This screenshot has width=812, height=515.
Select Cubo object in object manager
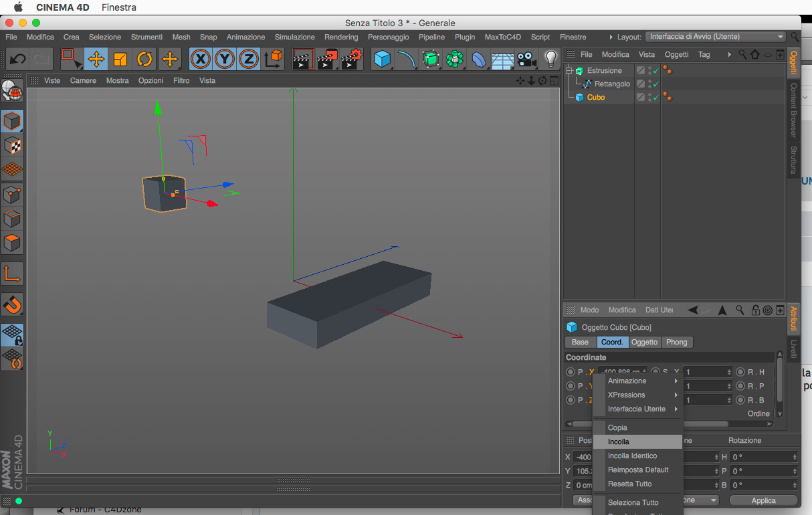[x=596, y=98]
